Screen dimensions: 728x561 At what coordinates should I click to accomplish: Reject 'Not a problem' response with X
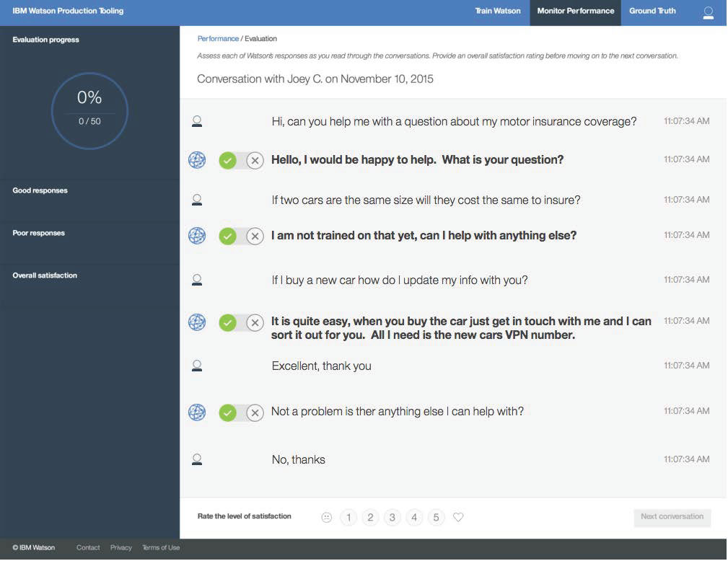[x=255, y=412]
